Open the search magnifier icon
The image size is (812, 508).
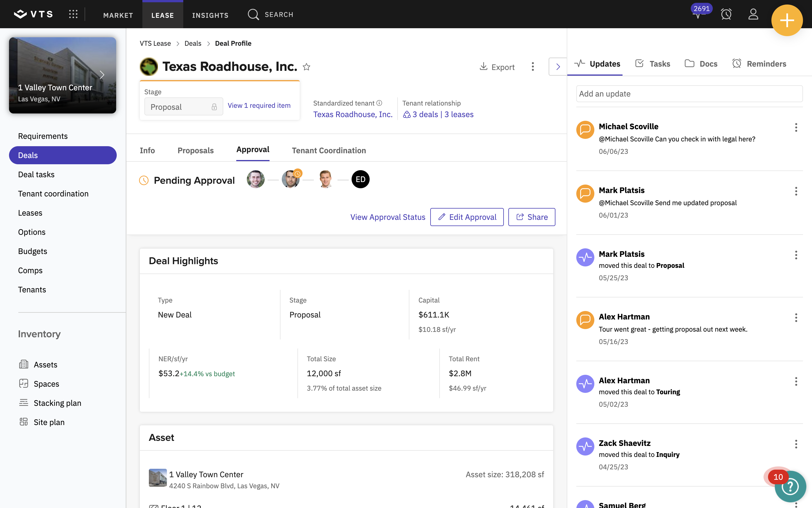(x=253, y=14)
